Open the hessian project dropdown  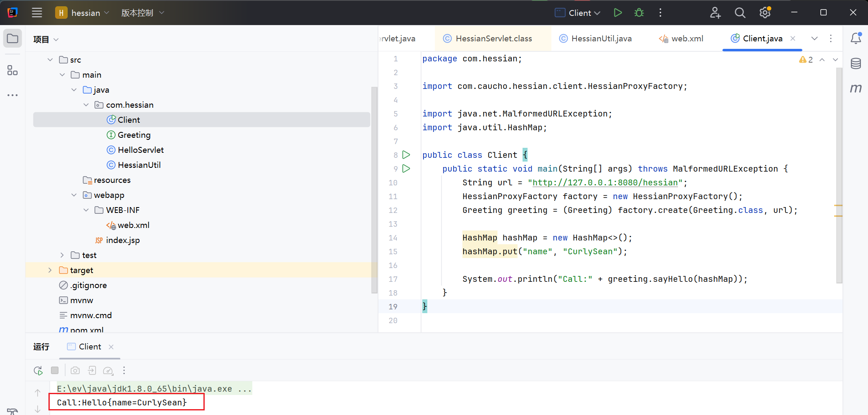[86, 13]
